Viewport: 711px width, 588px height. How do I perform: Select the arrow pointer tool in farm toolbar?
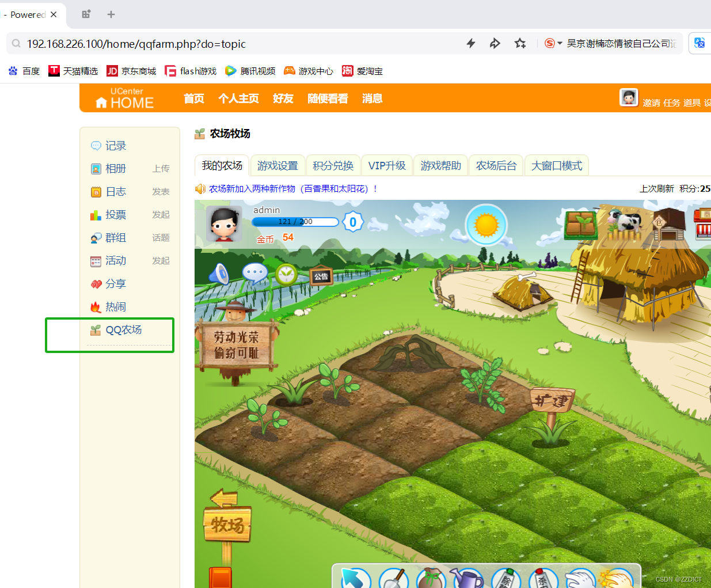point(356,578)
